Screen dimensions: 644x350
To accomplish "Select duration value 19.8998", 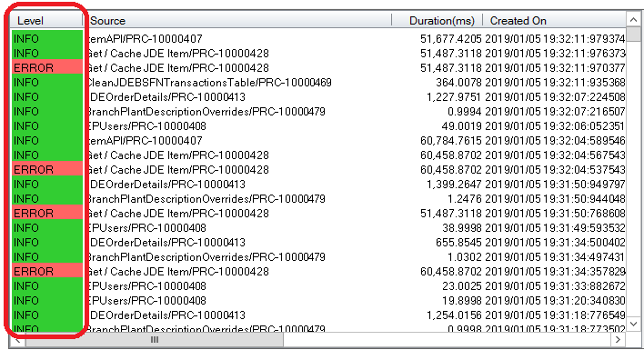I will (462, 301).
